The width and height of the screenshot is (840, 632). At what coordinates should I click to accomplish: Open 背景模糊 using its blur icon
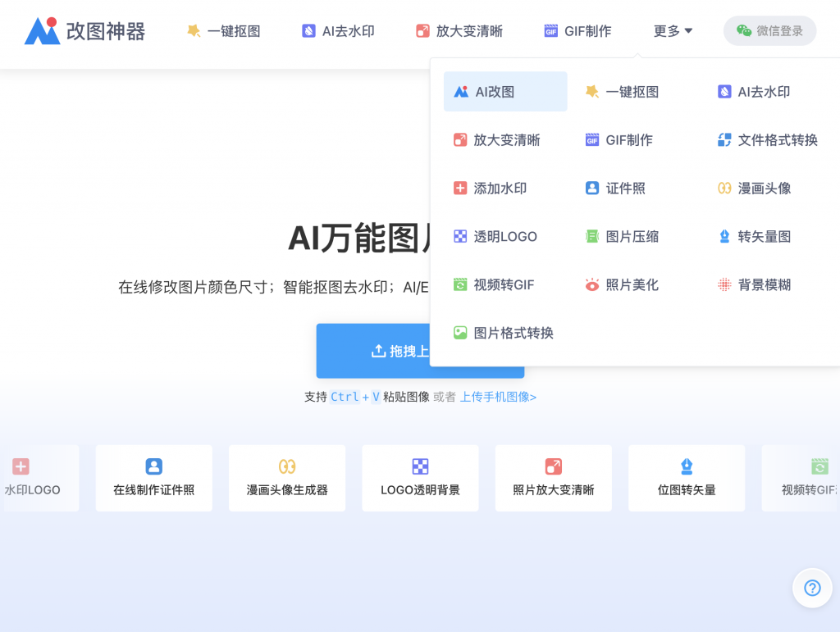pyautogui.click(x=724, y=284)
